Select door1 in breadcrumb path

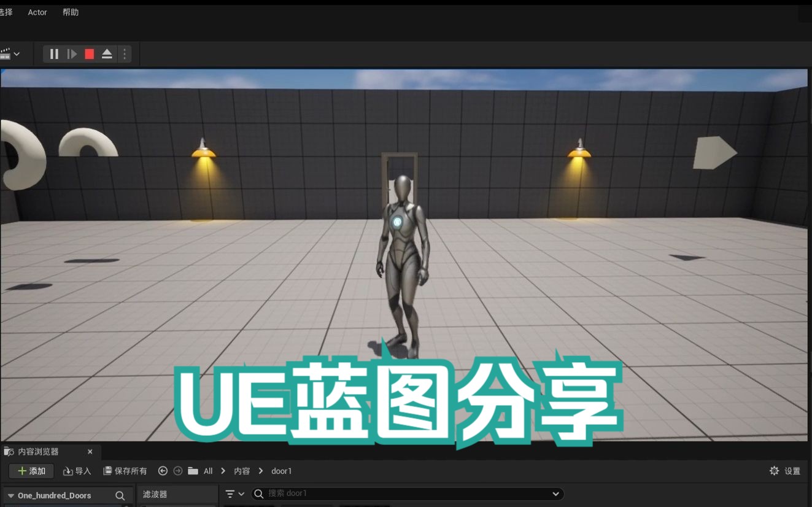click(x=282, y=471)
